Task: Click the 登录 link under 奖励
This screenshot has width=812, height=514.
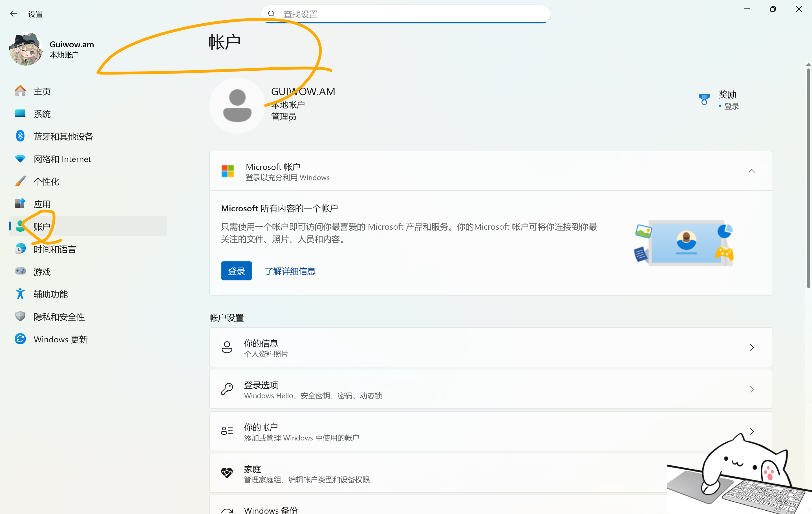Action: (731, 107)
